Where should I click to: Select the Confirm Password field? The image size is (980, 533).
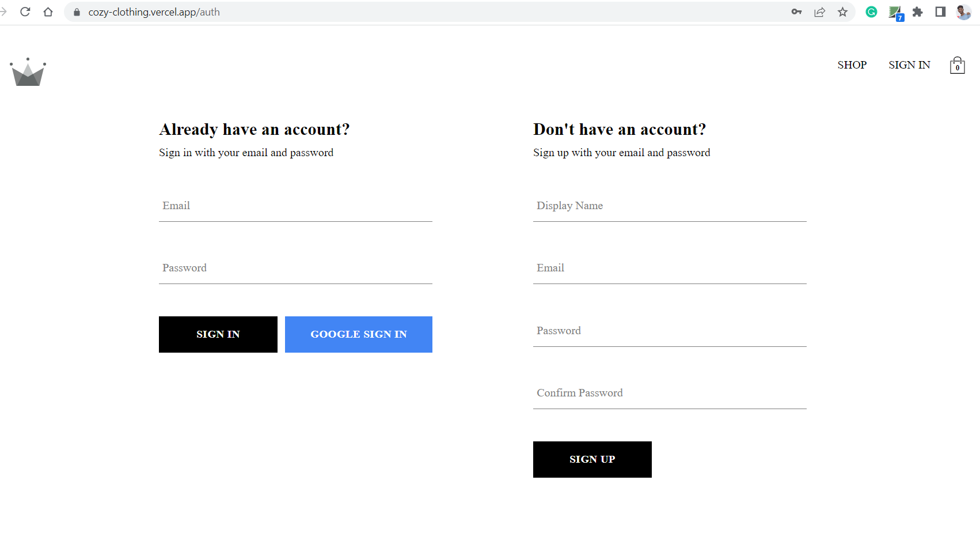[670, 394]
